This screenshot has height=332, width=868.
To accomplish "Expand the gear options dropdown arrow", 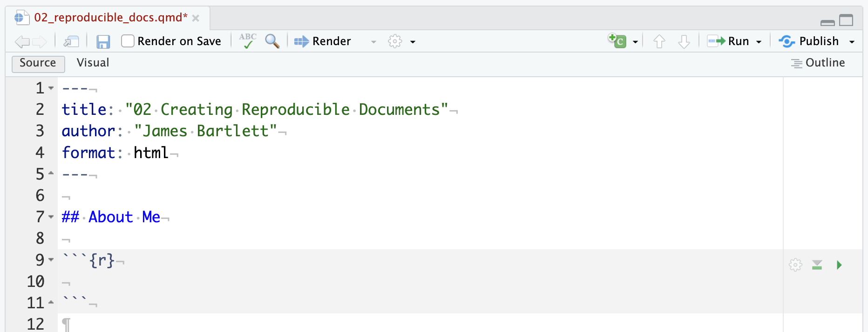I will [x=413, y=42].
